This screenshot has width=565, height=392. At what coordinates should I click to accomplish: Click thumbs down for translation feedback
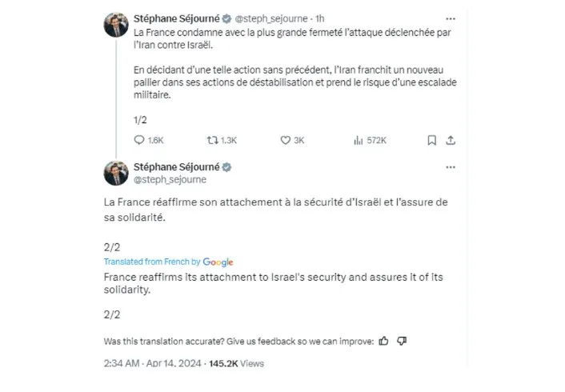tap(402, 341)
